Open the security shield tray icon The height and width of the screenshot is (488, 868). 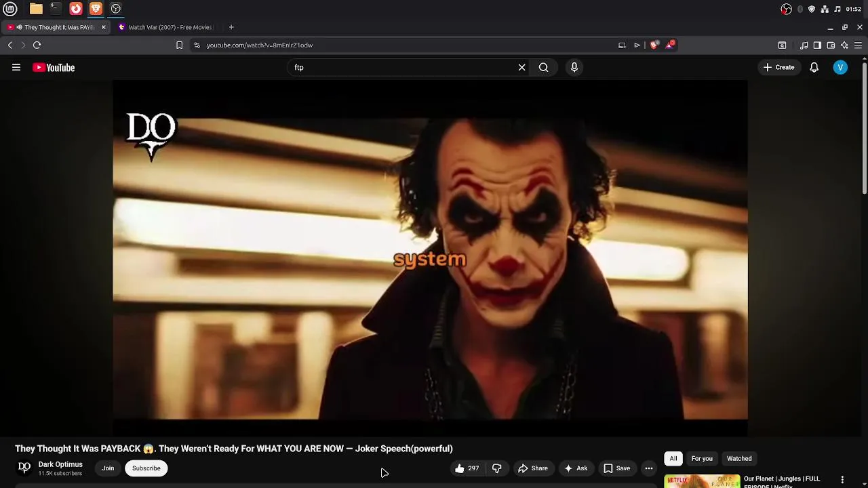point(812,9)
